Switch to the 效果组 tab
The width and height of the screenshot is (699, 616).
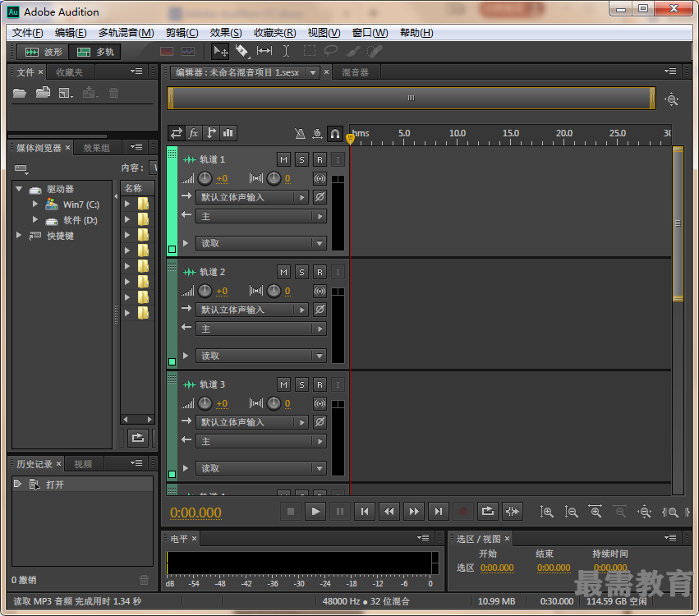click(x=96, y=148)
